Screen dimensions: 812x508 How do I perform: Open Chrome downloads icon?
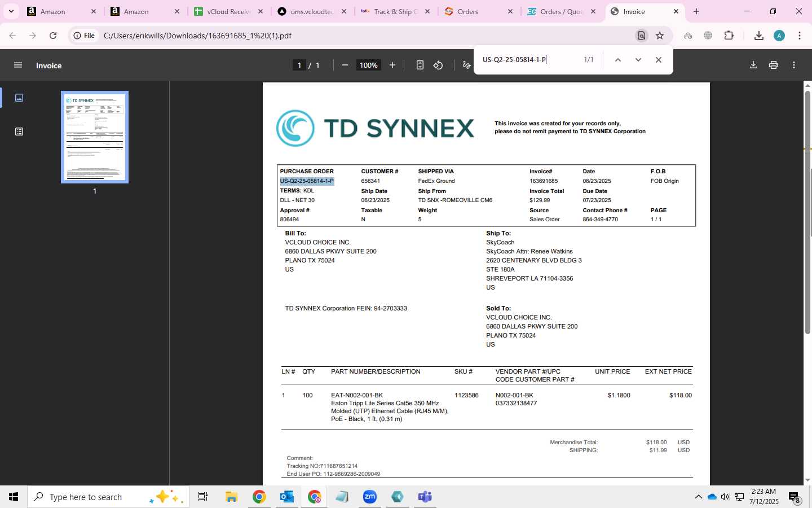click(x=759, y=36)
